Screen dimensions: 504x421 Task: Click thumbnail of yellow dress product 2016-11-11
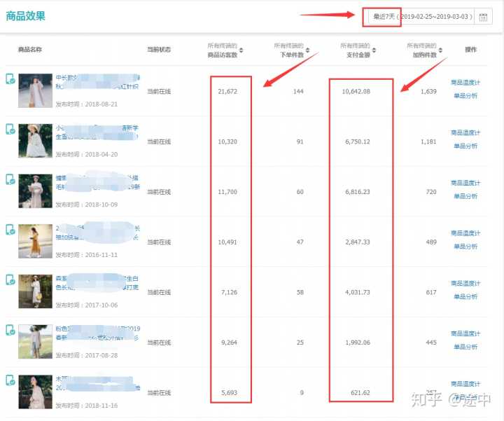click(35, 242)
